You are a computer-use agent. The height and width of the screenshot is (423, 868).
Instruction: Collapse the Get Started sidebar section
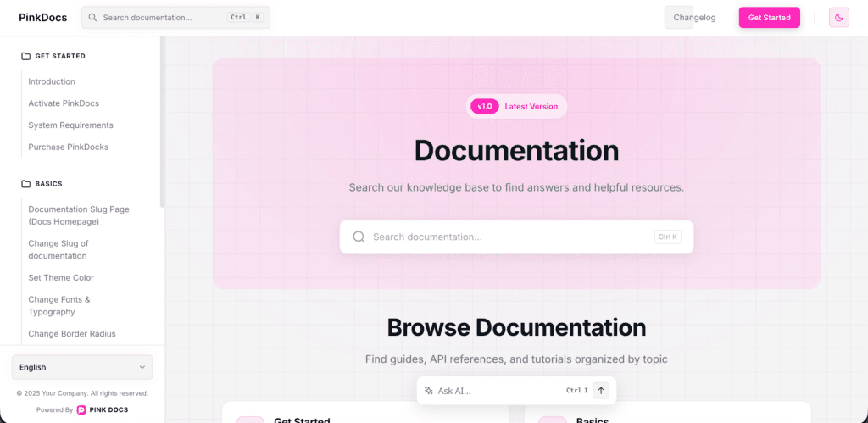[60, 57]
